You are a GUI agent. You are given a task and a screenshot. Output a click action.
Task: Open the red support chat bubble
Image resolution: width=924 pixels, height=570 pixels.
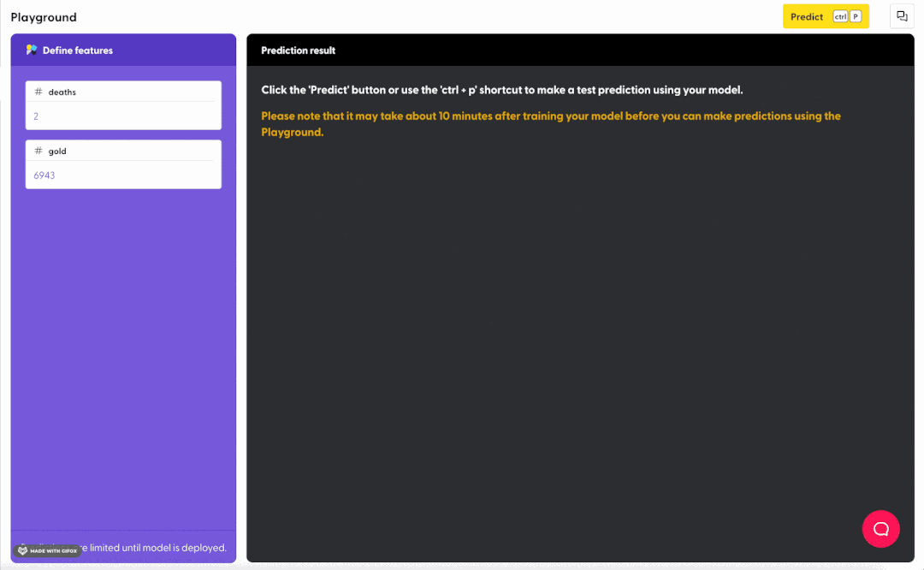880,529
